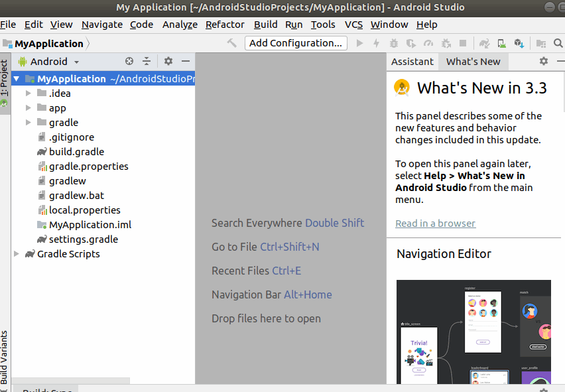The height and width of the screenshot is (392, 565).
Task: Click the Project panel horizontal scrollbar
Action: [70, 381]
